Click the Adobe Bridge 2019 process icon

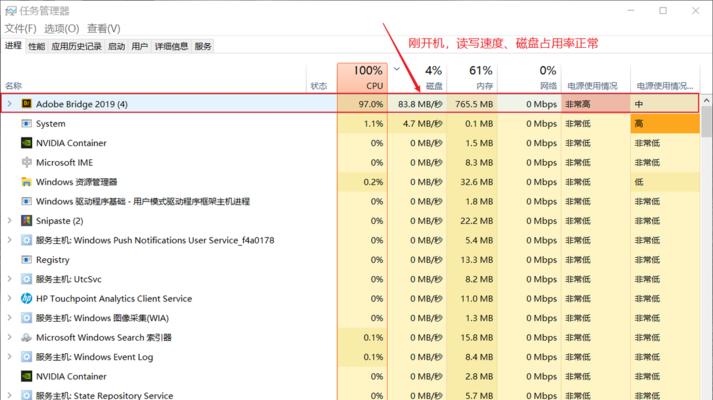(x=26, y=104)
